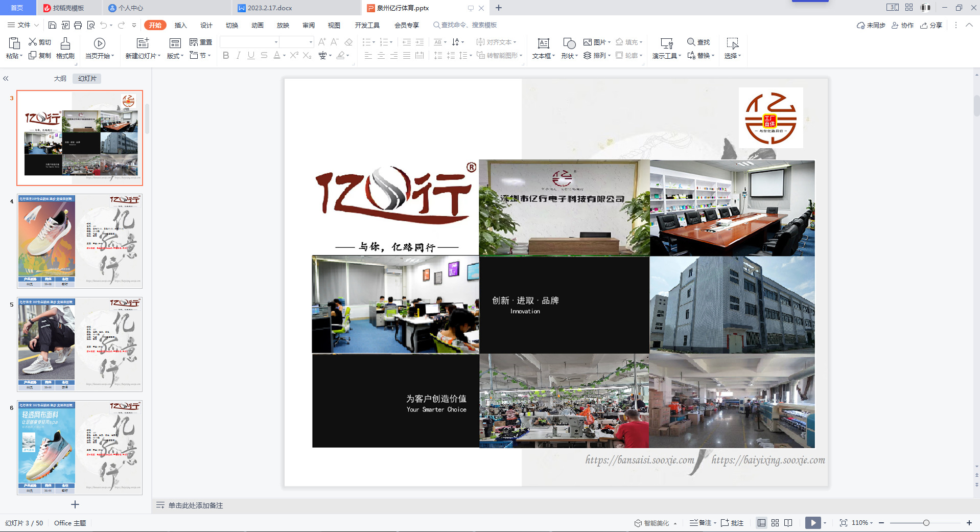The width and height of the screenshot is (980, 532).
Task: Click the Redo arrow icon
Action: click(x=121, y=25)
